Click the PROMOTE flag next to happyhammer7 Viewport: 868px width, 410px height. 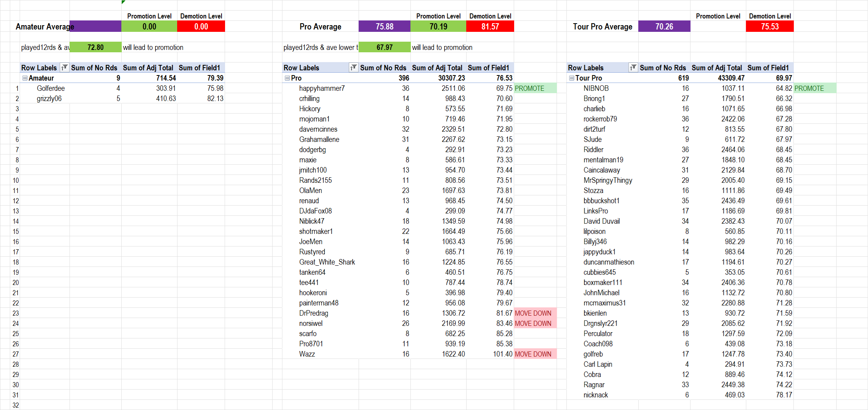[529, 88]
